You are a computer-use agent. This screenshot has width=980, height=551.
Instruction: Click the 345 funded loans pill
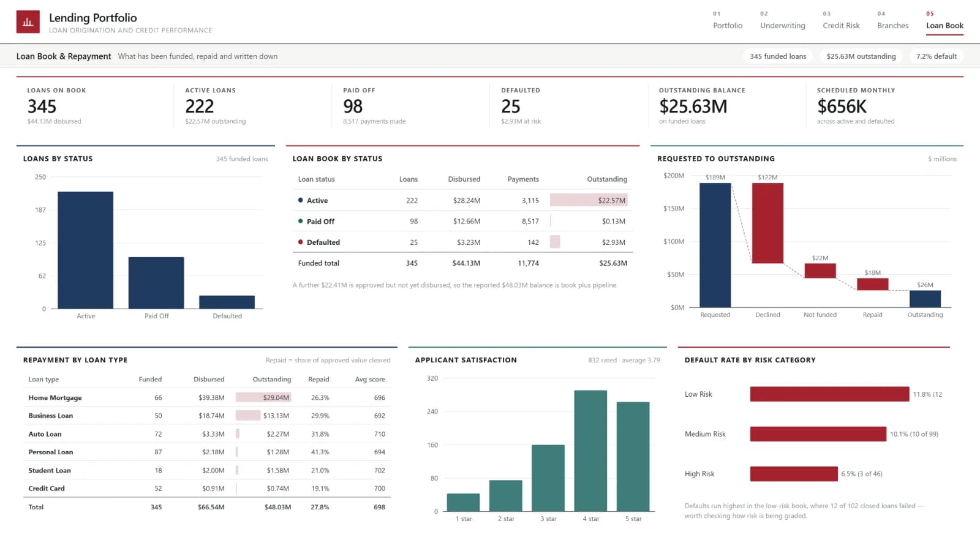click(778, 56)
